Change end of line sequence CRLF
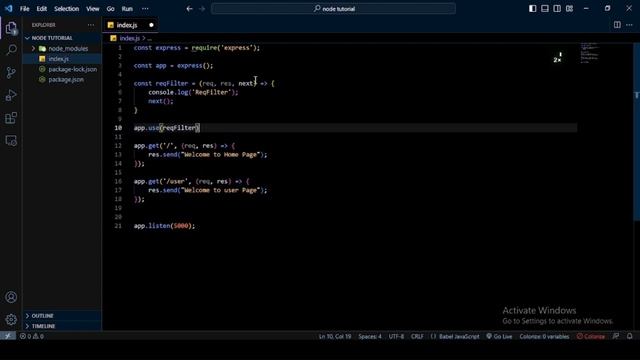640x360 pixels. tap(417, 336)
